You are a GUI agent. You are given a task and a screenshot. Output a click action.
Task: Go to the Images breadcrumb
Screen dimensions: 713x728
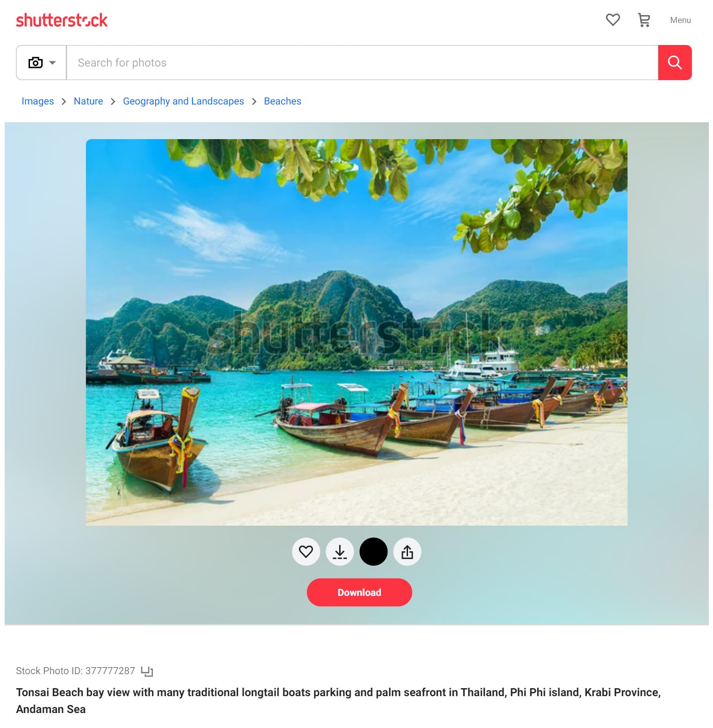click(37, 101)
